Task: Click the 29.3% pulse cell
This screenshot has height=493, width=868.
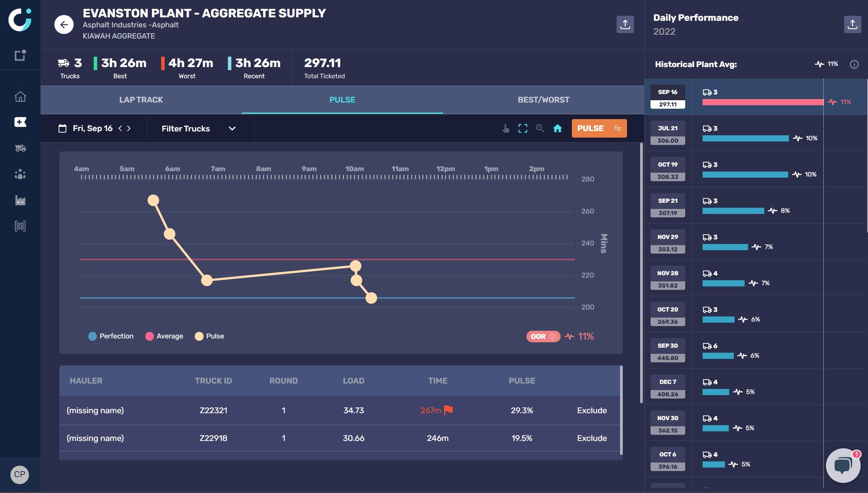Action: (522, 411)
